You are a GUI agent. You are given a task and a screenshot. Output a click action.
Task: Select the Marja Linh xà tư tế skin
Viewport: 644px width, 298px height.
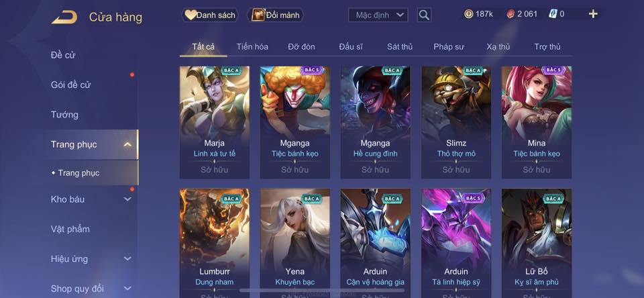coord(215,122)
